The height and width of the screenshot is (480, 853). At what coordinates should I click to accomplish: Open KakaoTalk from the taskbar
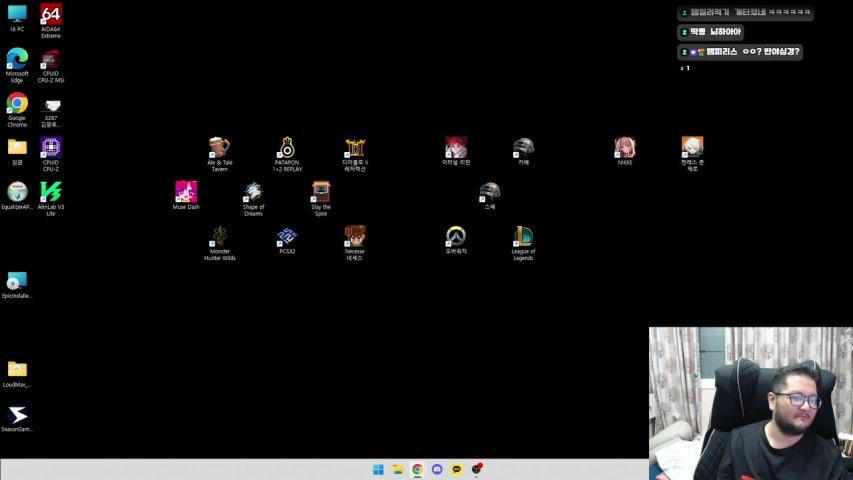point(457,469)
